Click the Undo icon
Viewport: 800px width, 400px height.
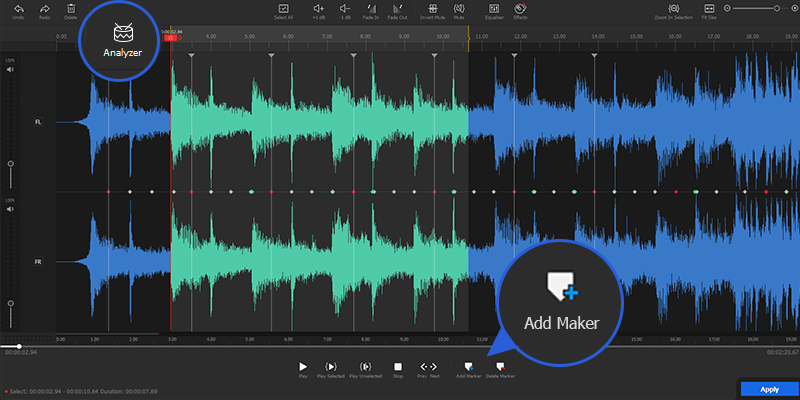coord(18,8)
